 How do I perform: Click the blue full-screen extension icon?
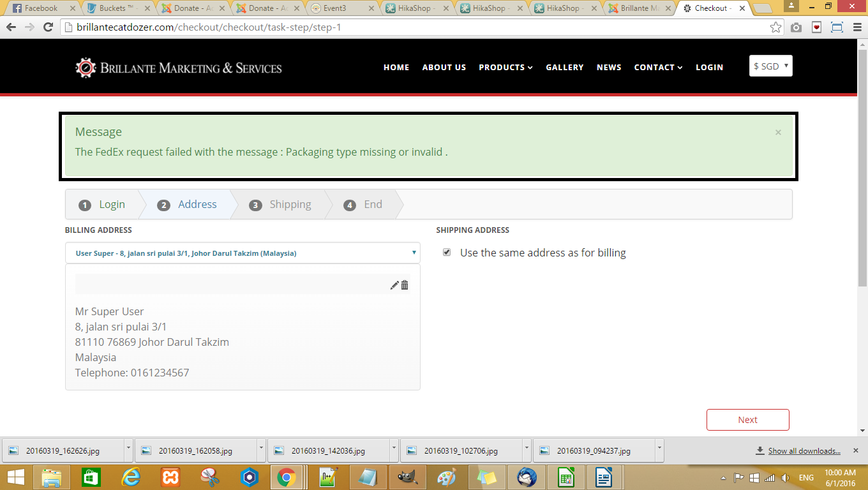point(837,27)
